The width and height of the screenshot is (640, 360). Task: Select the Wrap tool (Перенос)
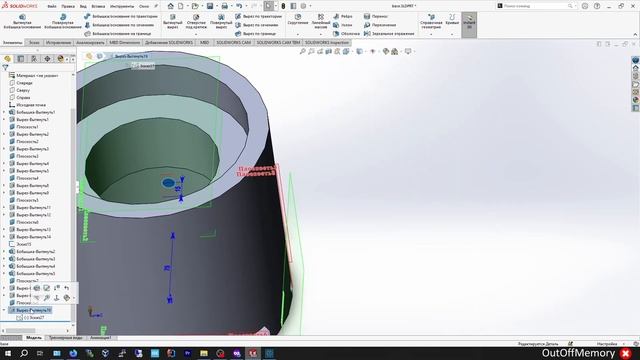tap(376, 16)
